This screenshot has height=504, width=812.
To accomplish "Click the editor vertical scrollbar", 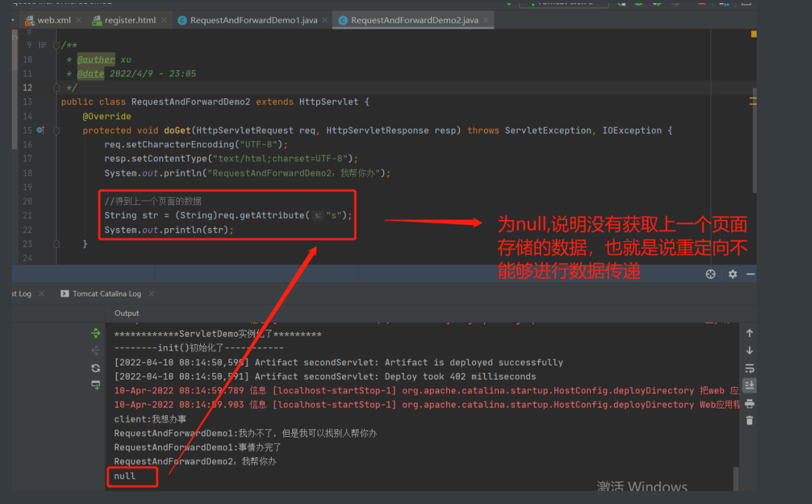I will tap(754, 141).
